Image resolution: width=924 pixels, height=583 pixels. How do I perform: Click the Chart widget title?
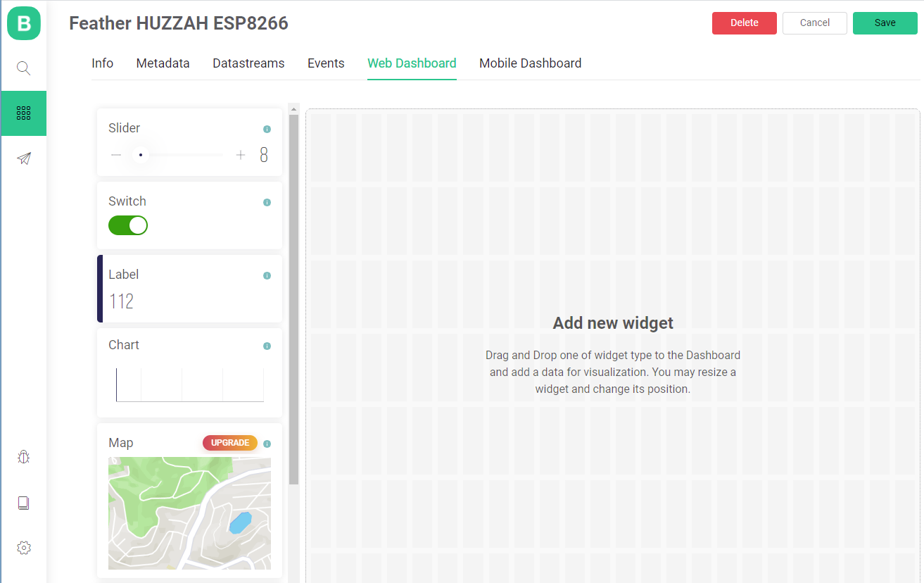(123, 345)
